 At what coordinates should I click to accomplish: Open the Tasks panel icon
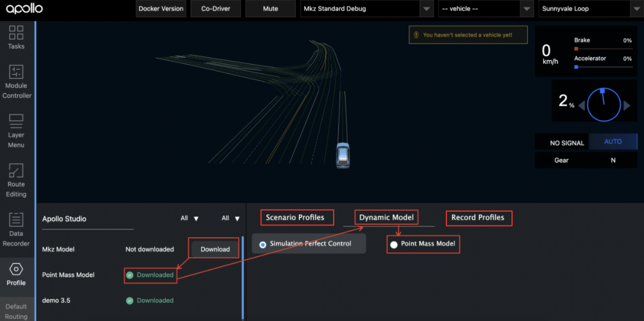click(16, 32)
